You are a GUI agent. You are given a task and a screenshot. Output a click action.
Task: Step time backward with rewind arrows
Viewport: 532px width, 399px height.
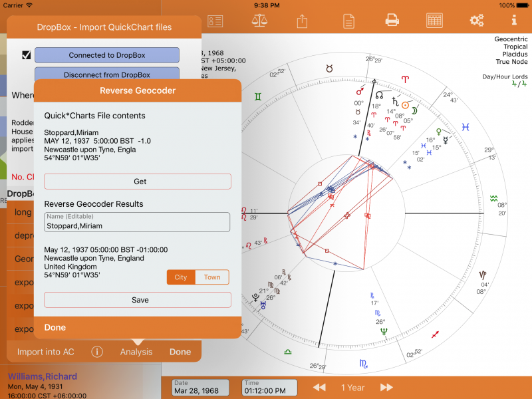pyautogui.click(x=319, y=387)
